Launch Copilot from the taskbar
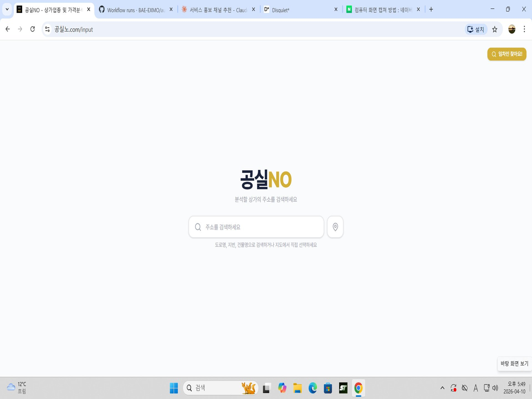 [282, 388]
